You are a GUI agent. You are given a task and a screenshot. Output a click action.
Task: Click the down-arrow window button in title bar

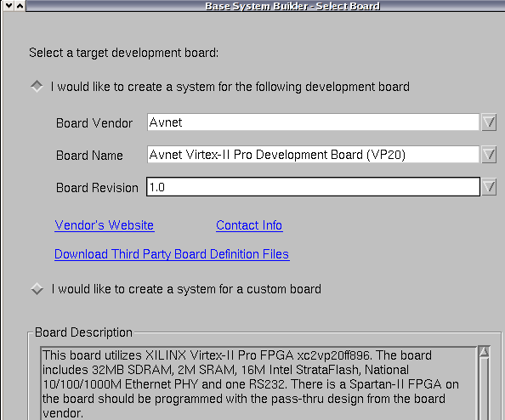point(9,5)
